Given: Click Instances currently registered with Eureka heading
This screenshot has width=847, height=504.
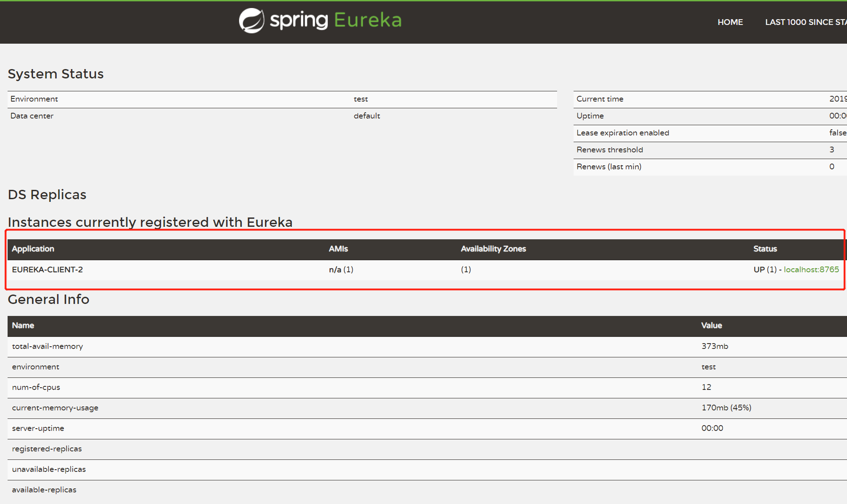Looking at the screenshot, I should (x=150, y=222).
